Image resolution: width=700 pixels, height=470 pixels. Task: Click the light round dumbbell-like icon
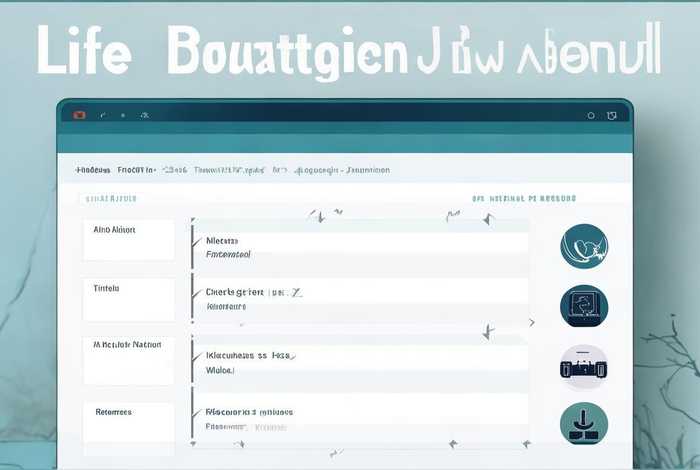point(583,366)
